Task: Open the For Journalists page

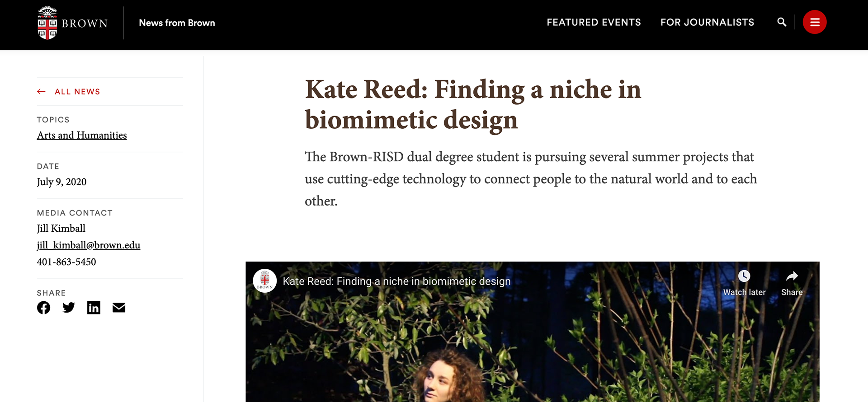Action: (x=707, y=23)
